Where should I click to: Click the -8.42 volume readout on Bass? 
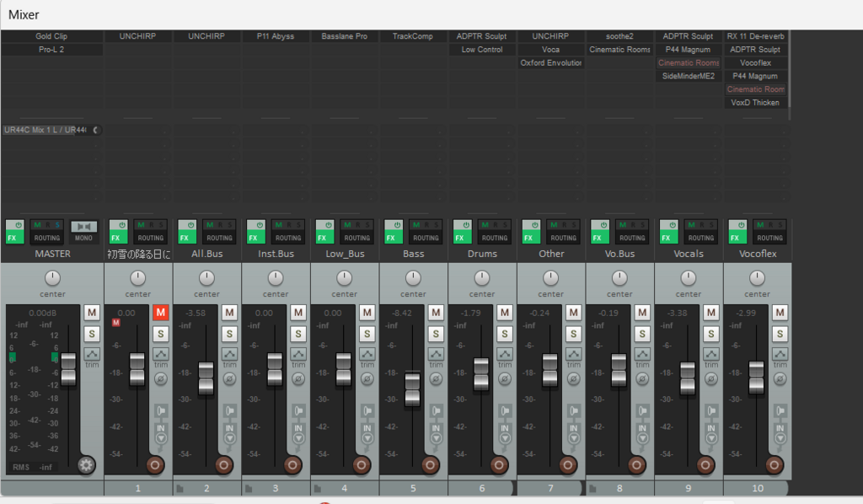point(402,313)
